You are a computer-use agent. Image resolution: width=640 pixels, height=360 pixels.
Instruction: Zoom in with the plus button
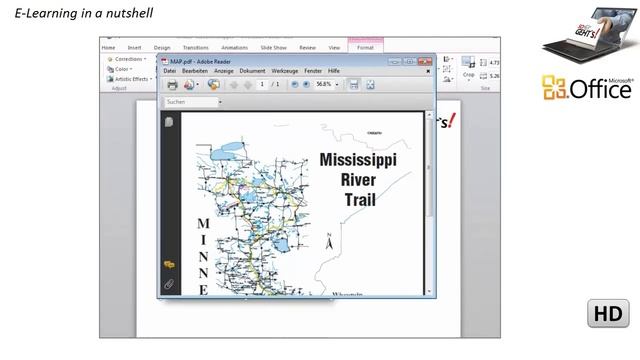pos(306,84)
